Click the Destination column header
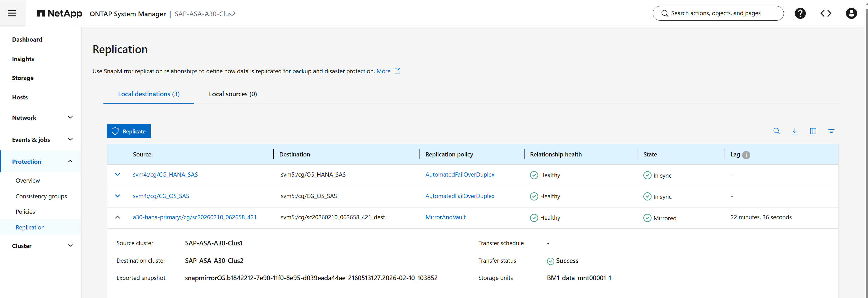Screen dimensions: 868x298 [294, 154]
